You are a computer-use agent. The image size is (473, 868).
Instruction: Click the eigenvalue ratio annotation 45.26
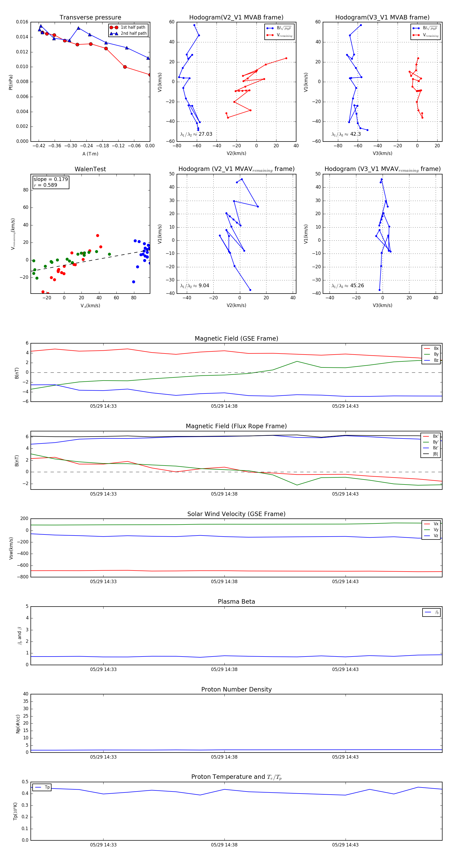click(348, 286)
